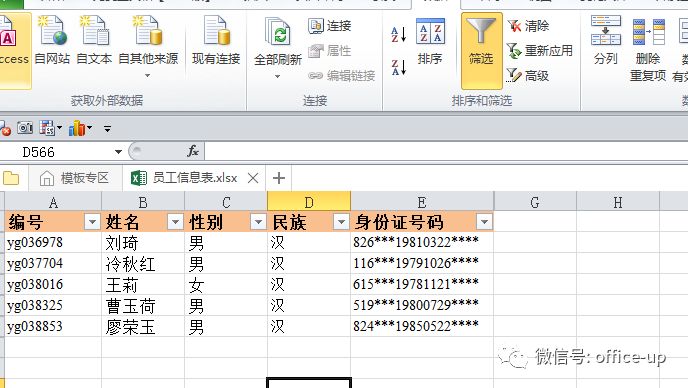This screenshot has width=688, height=388.
Task: Expand the 全部刷新 dropdown arrow
Action: pyautogui.click(x=277, y=76)
